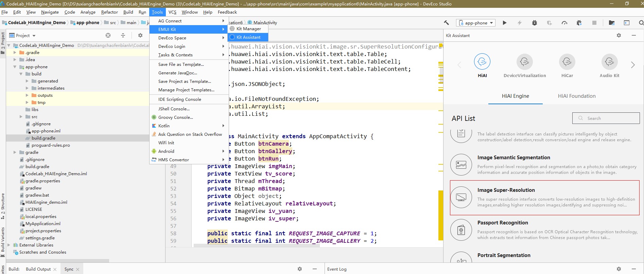
Task: Open Image Super-Resolution API entry
Action: coord(545,198)
